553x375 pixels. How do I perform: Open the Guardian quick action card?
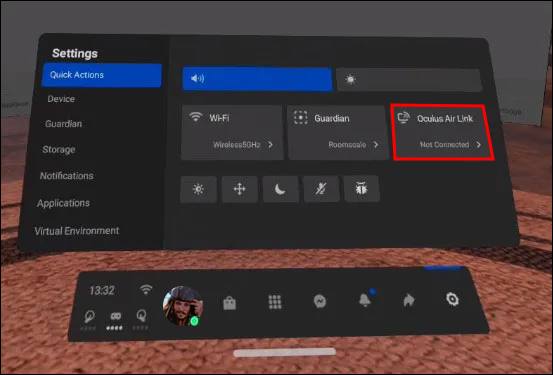tap(338, 133)
